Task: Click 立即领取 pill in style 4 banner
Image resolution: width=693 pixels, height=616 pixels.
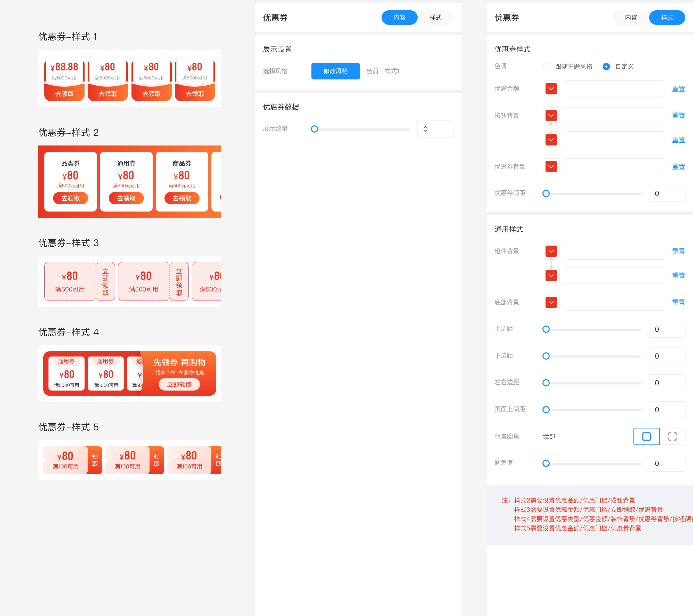Action: (179, 384)
